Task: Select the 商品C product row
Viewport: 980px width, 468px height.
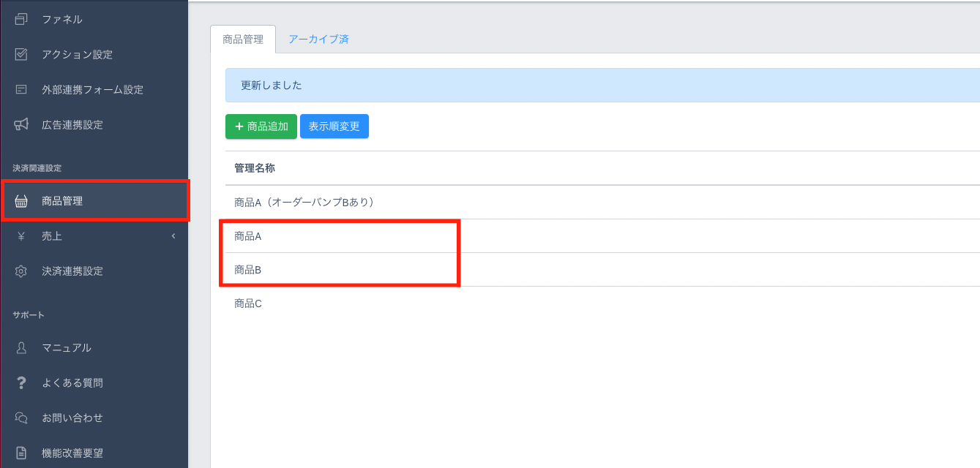Action: [248, 303]
